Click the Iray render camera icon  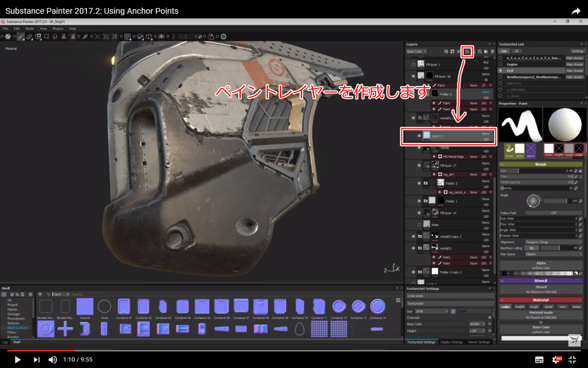click(161, 36)
